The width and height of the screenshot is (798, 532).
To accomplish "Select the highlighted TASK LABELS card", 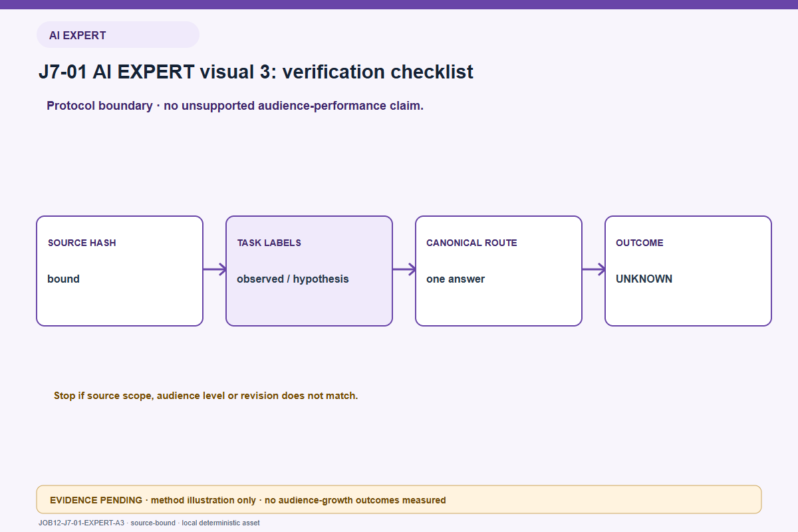I will pyautogui.click(x=309, y=271).
